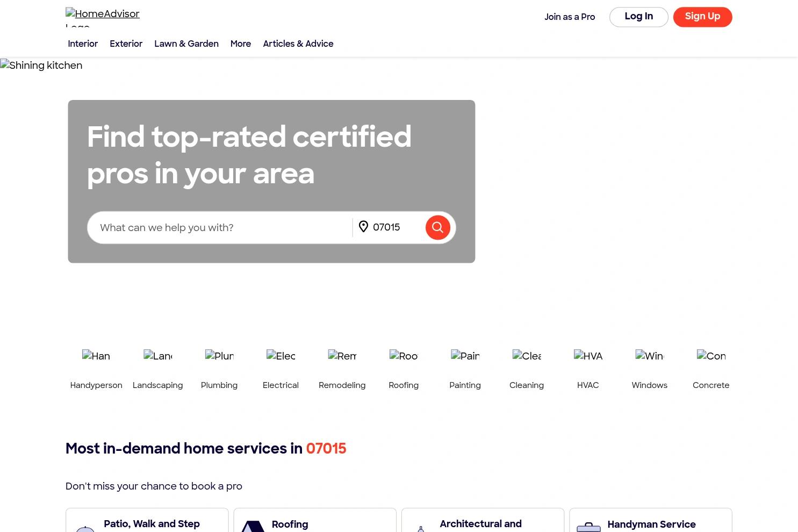Click the orange search magnifier button
798x532 pixels.
click(x=437, y=227)
